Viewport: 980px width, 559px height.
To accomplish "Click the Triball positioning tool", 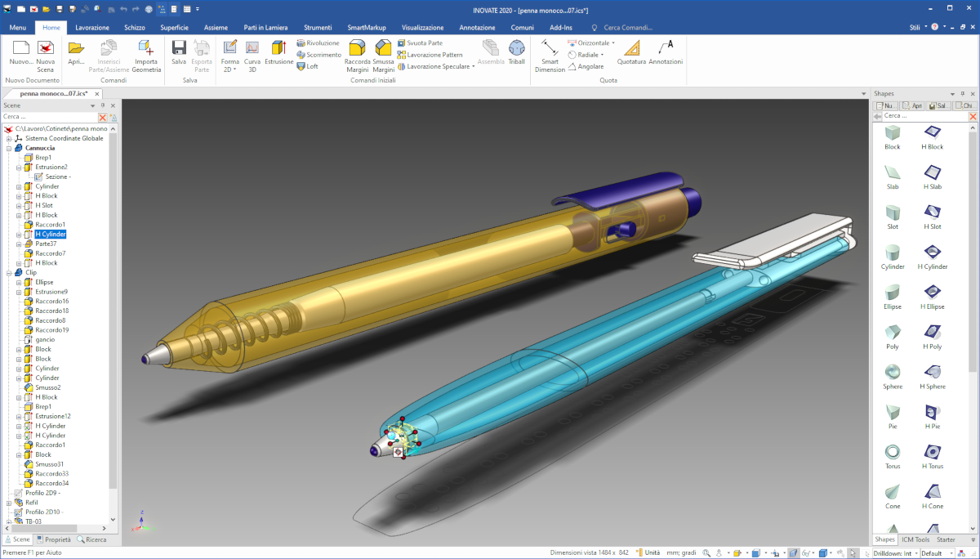I will (516, 52).
